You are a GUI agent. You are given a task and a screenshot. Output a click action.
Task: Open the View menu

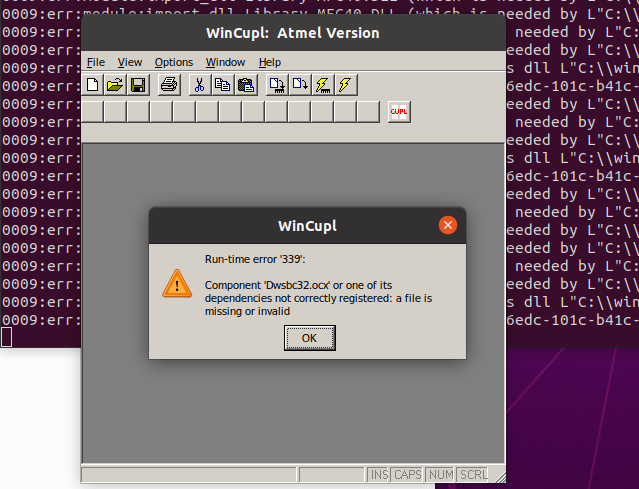pos(130,62)
